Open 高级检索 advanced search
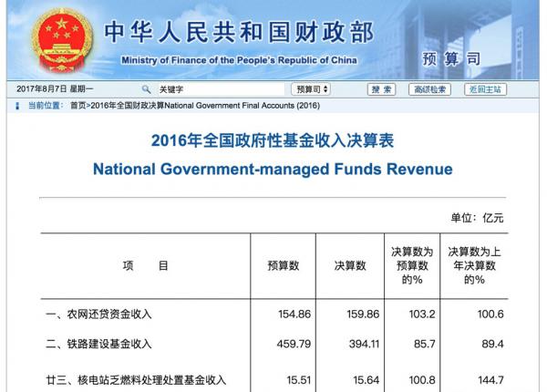 429,89
